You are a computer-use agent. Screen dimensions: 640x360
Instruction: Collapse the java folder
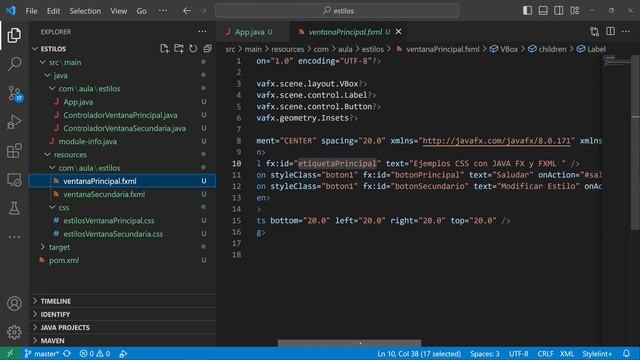(x=48, y=75)
